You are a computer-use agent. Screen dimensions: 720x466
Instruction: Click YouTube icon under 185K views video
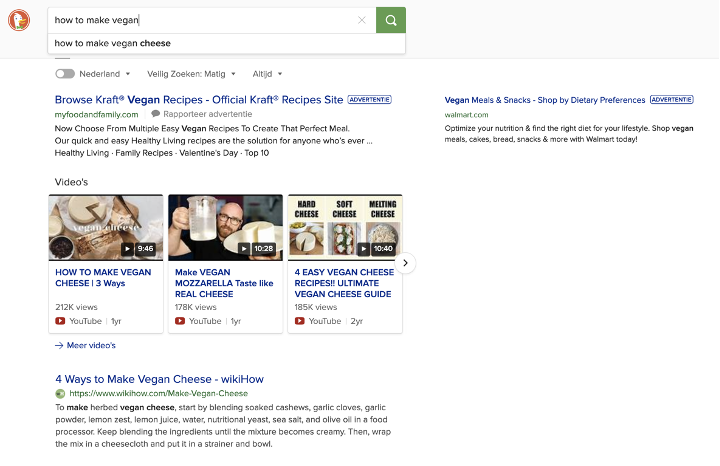click(x=299, y=321)
